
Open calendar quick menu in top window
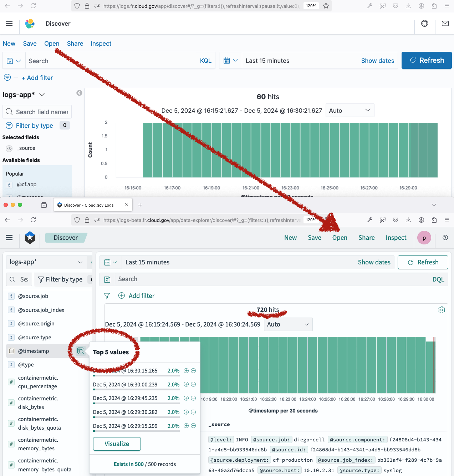pyautogui.click(x=230, y=61)
